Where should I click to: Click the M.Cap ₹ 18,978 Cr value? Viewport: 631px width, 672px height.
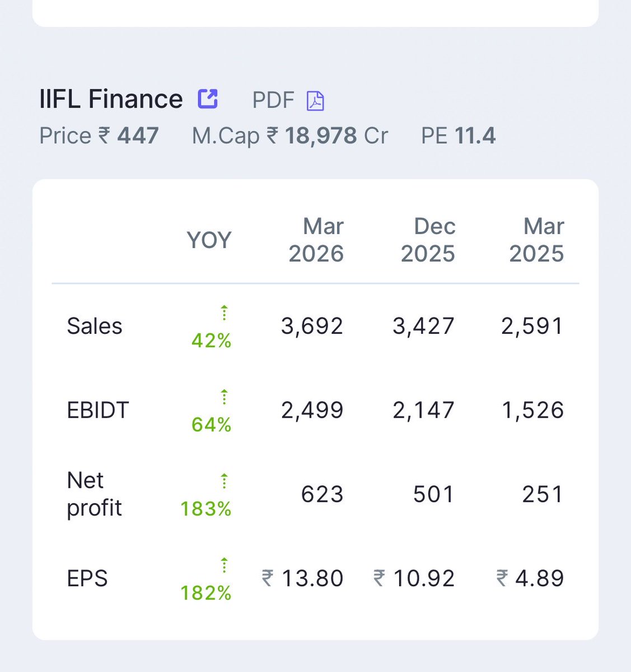(290, 136)
